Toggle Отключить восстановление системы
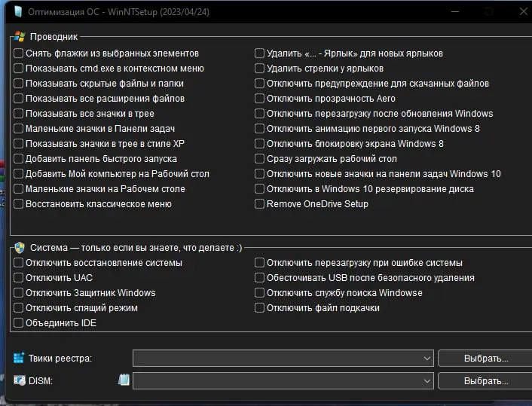The height and width of the screenshot is (406, 532). (x=18, y=263)
